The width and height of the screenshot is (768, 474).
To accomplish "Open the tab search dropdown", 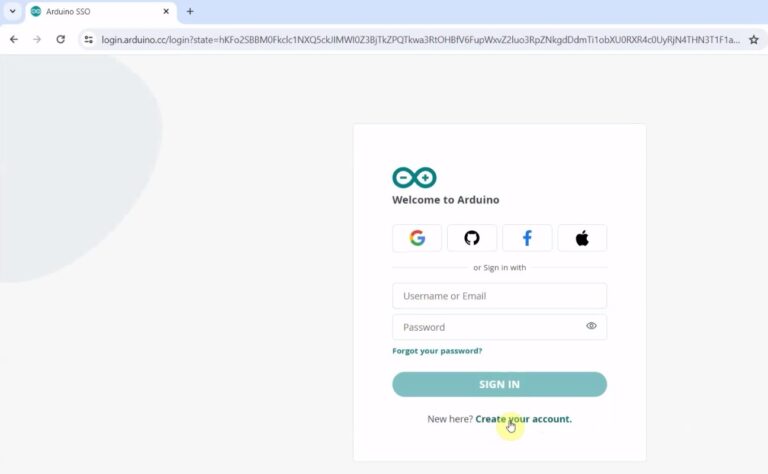I will pos(11,12).
